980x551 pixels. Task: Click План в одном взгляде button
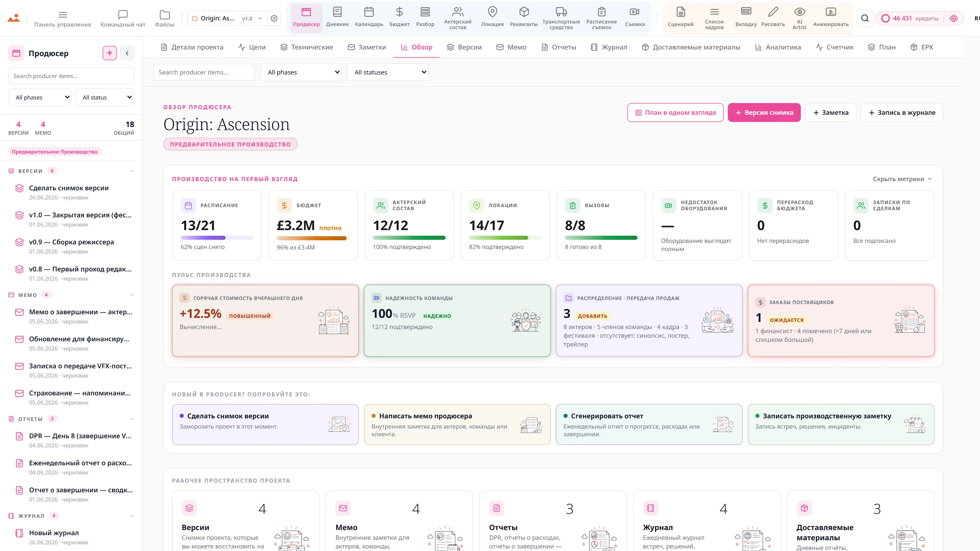675,112
